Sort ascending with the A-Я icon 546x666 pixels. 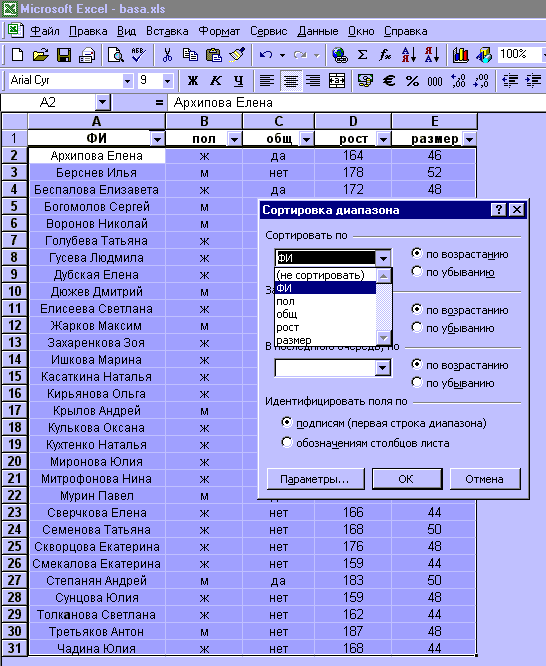(x=409, y=55)
